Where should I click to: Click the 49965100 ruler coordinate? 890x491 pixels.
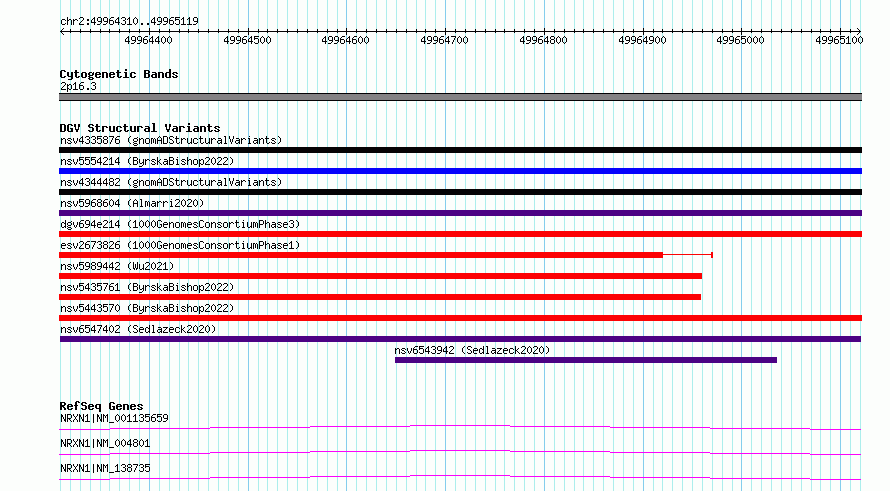pyautogui.click(x=839, y=40)
